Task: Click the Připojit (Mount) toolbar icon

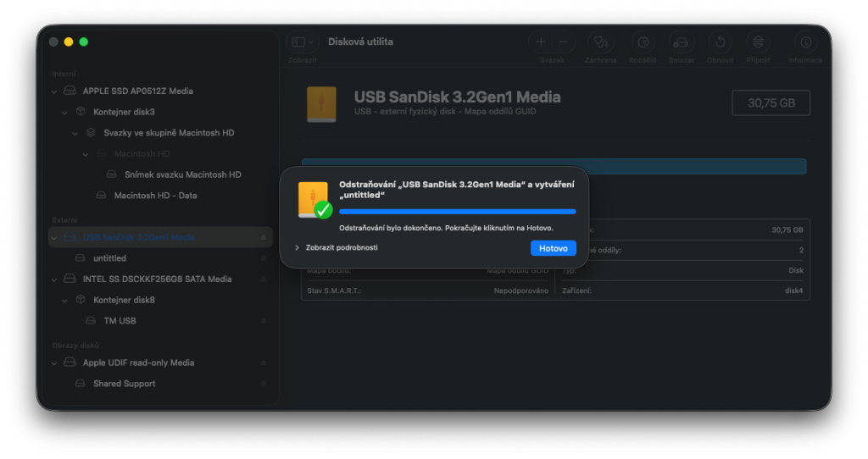Action: [758, 42]
